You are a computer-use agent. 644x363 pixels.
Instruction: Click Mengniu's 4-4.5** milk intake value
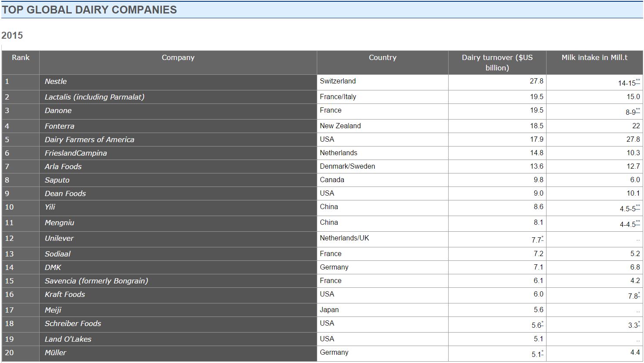click(x=630, y=224)
